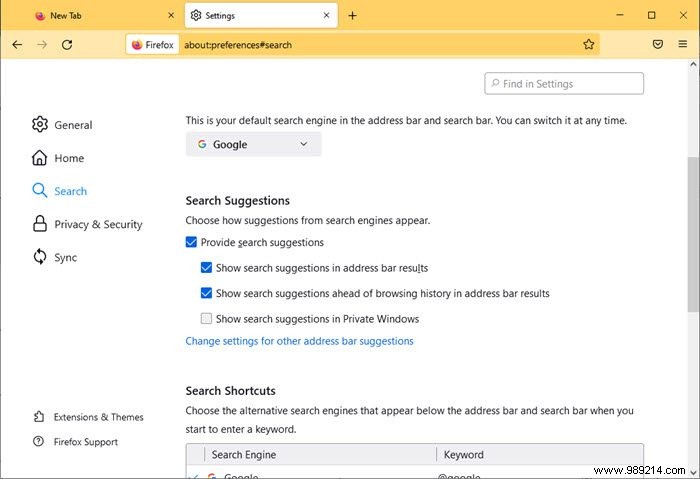This screenshot has height=479, width=700.
Task: Maximize the Firefox window
Action: (651, 15)
